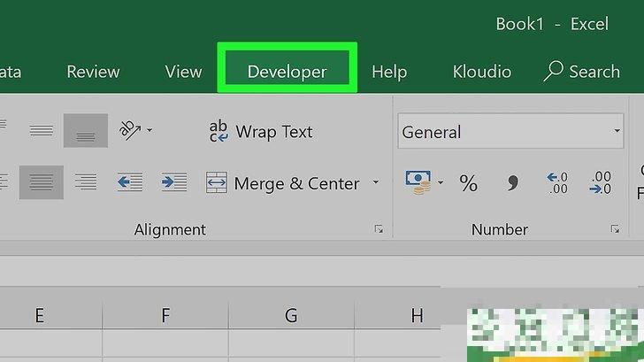Open the Merge & Center dropdown arrow
Image resolution: width=644 pixels, height=362 pixels.
pos(376,183)
